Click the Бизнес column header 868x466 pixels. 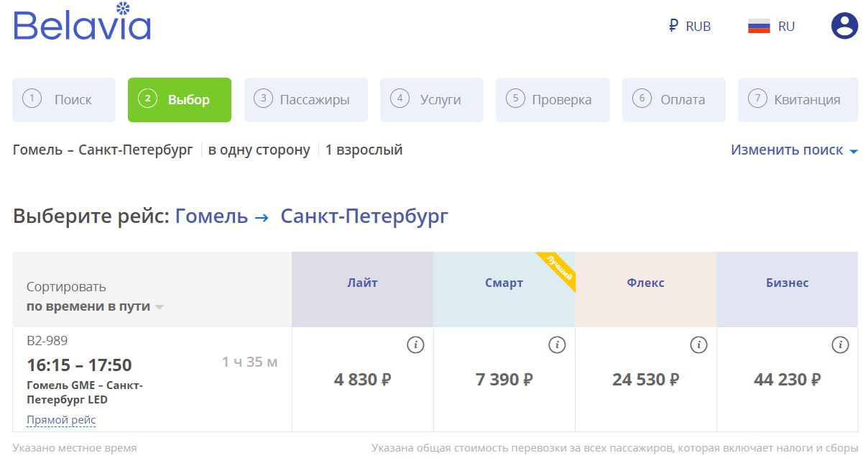click(787, 283)
